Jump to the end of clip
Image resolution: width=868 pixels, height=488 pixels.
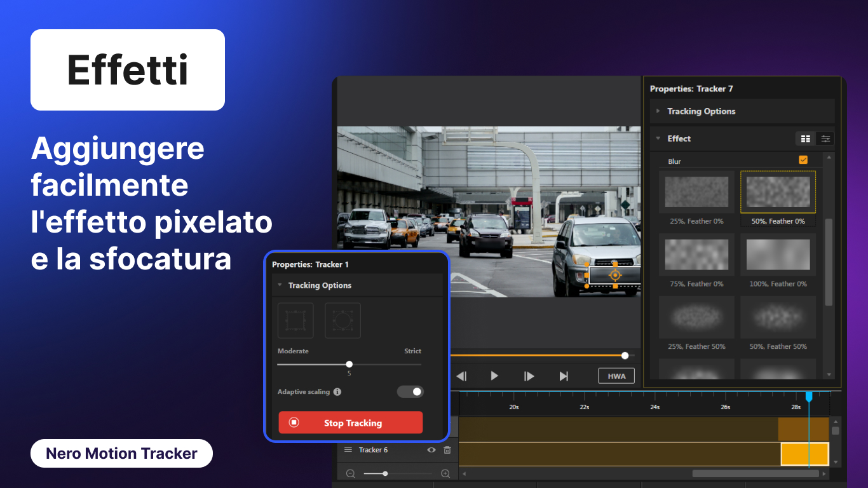(564, 376)
